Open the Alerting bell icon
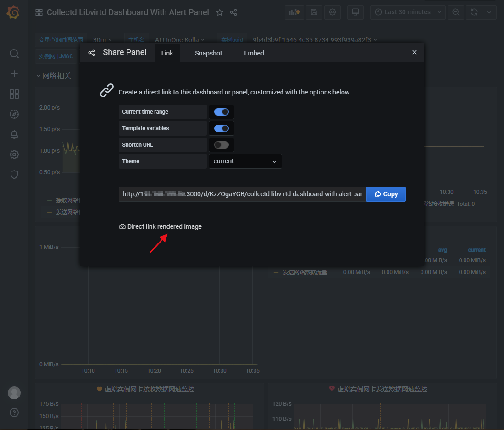Image resolution: width=504 pixels, height=430 pixels. tap(14, 134)
